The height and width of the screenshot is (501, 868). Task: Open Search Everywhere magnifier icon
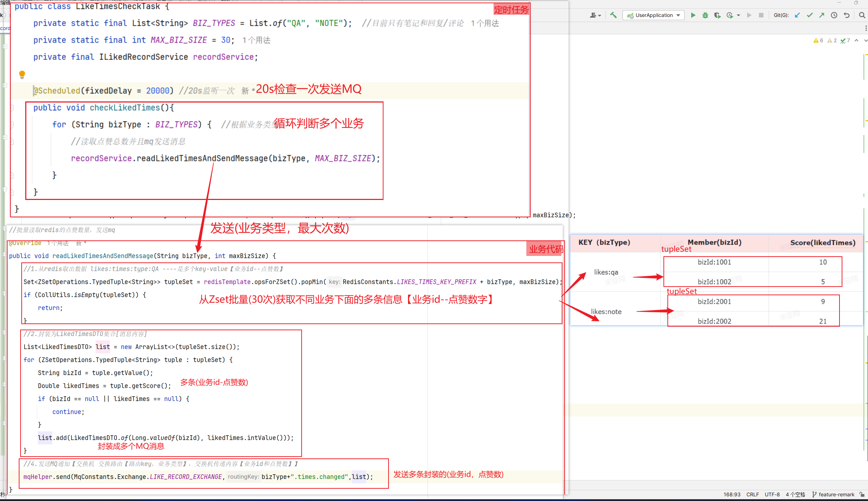click(862, 15)
